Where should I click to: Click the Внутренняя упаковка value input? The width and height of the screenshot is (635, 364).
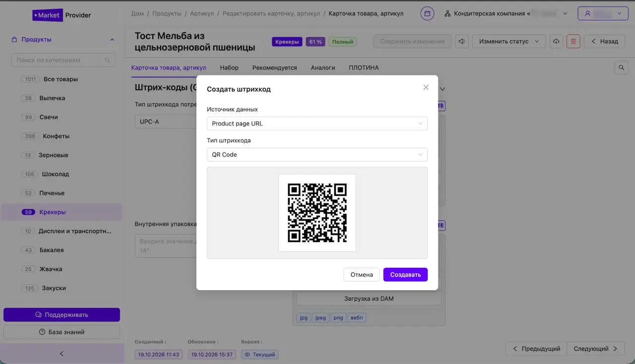[166, 246]
